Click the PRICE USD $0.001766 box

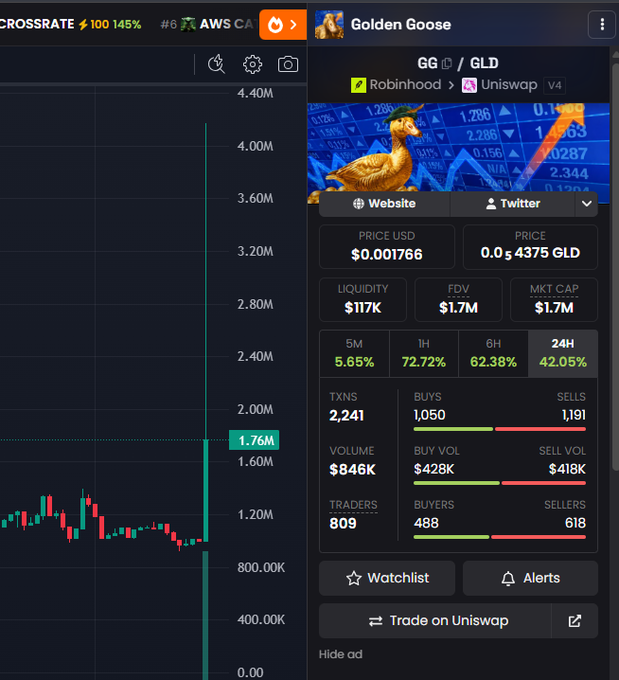(387, 247)
